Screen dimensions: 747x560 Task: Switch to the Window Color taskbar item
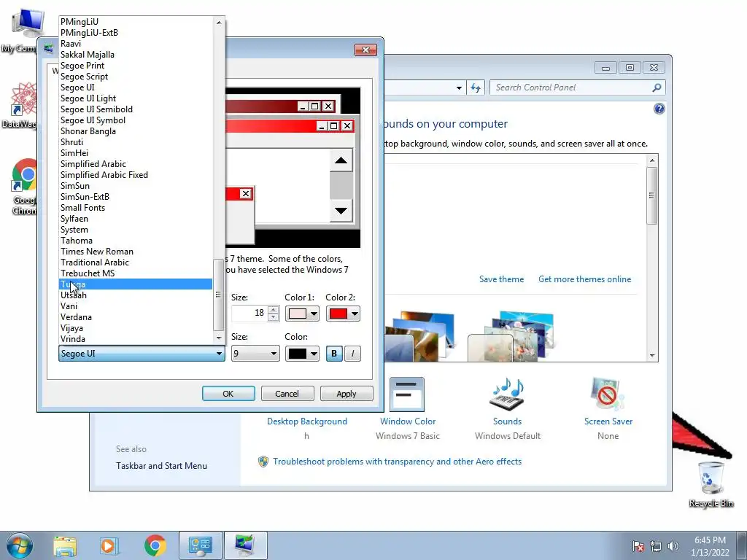[245, 545]
